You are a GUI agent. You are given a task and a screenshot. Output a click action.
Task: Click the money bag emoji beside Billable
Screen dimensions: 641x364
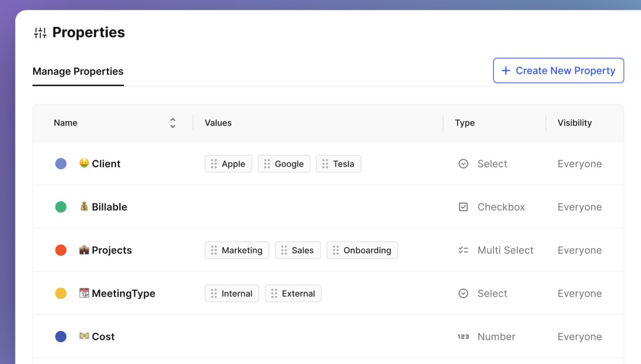(85, 207)
